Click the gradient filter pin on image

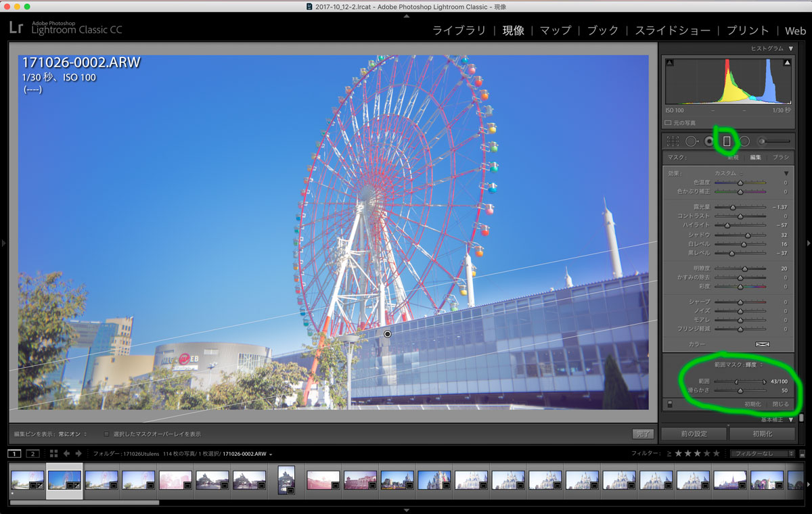[388, 334]
